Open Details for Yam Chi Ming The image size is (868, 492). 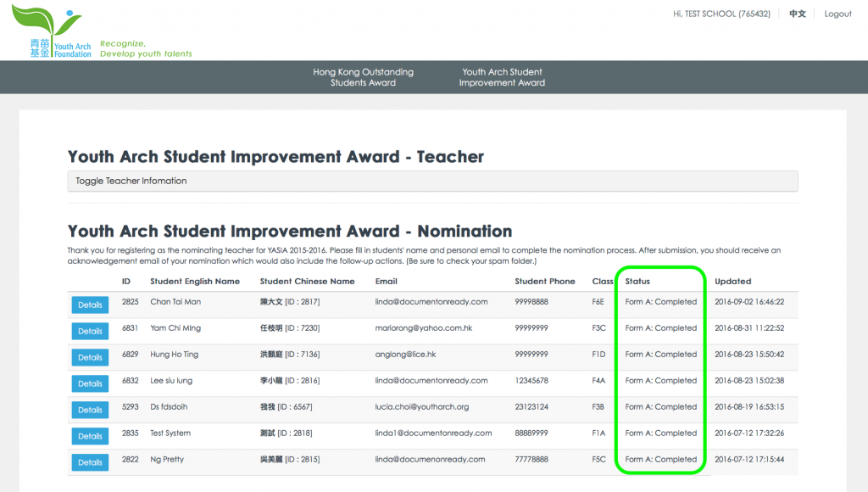(x=90, y=332)
